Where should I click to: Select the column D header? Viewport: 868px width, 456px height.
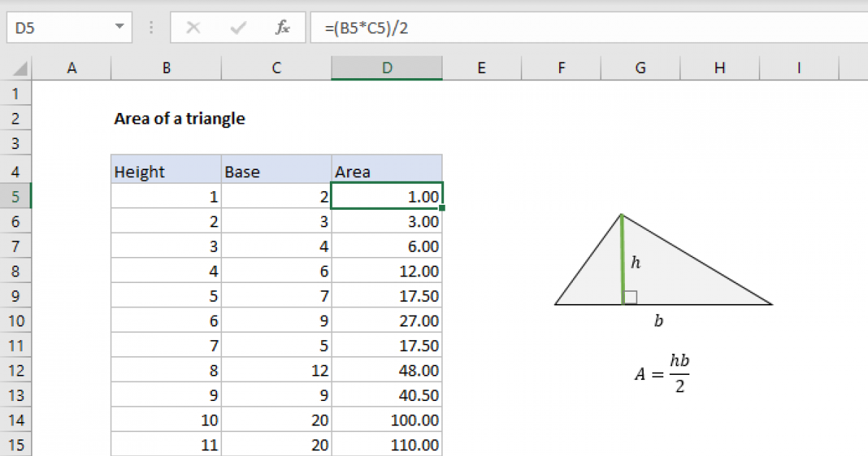386,67
